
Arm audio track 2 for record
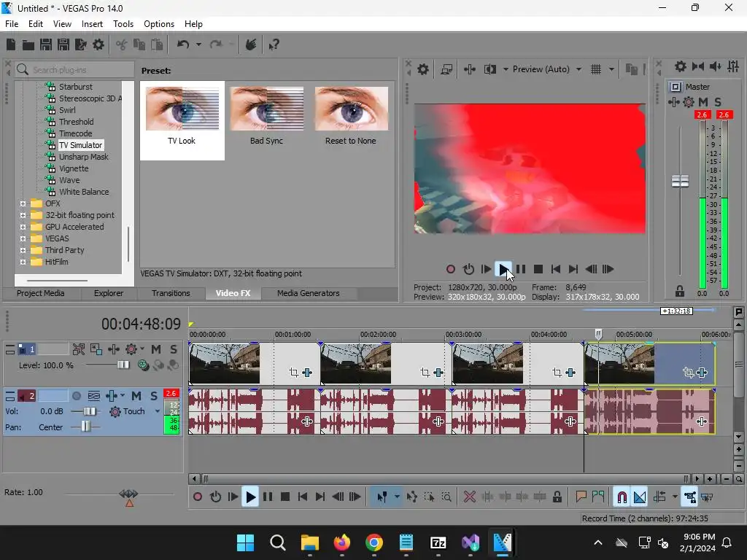coord(76,396)
